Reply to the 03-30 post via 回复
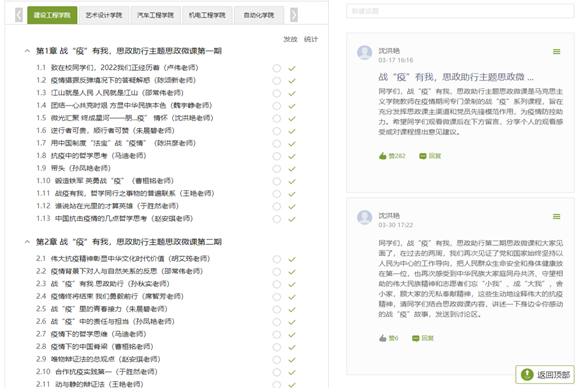This screenshot has width=576, height=388. point(423,338)
